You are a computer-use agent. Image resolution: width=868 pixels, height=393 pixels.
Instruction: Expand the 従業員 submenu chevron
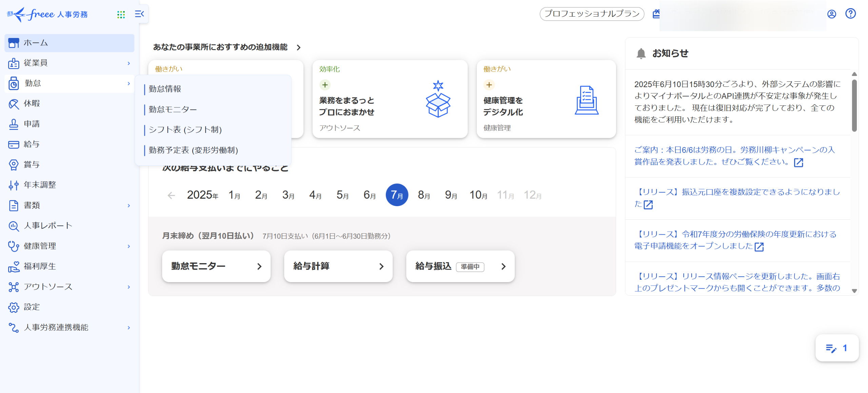pos(129,63)
